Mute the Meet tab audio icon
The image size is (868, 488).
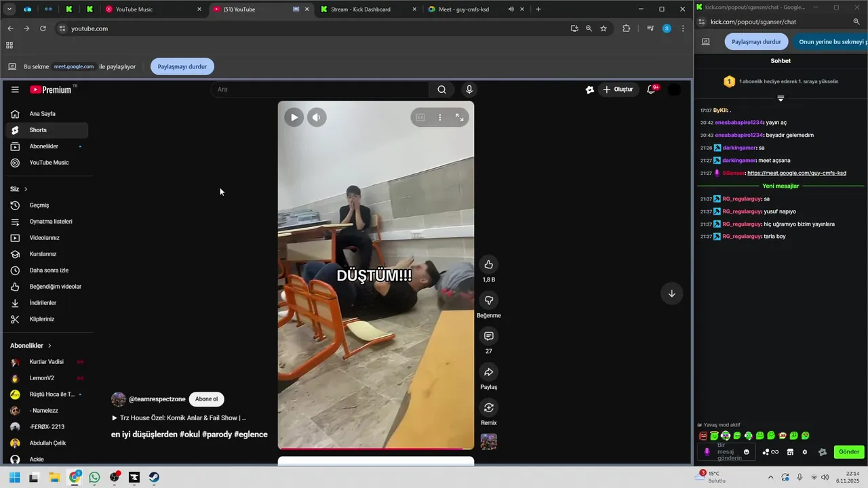click(x=511, y=9)
